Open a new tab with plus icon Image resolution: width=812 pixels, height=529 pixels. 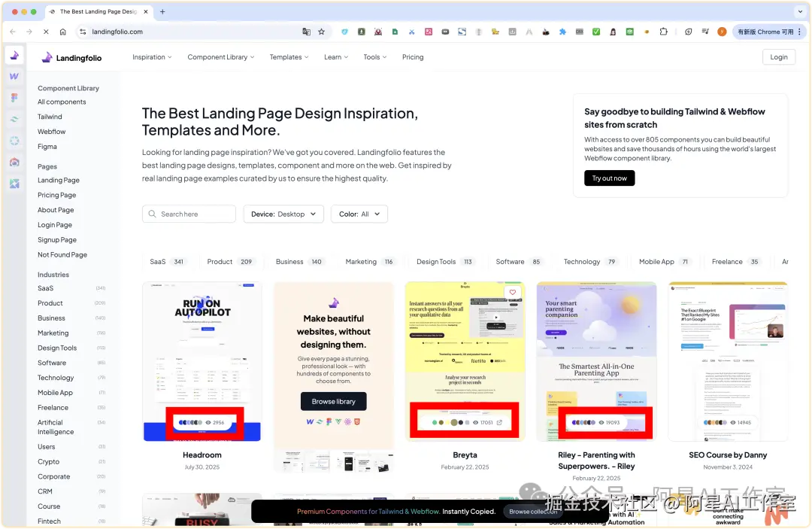[162, 11]
